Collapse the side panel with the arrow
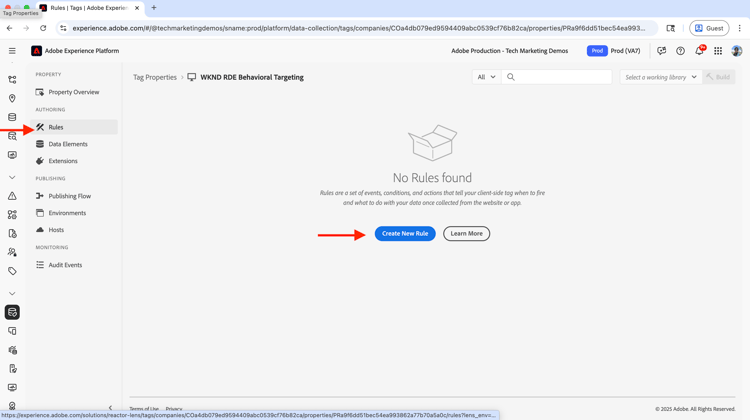The height and width of the screenshot is (420, 750). pyautogui.click(x=110, y=408)
